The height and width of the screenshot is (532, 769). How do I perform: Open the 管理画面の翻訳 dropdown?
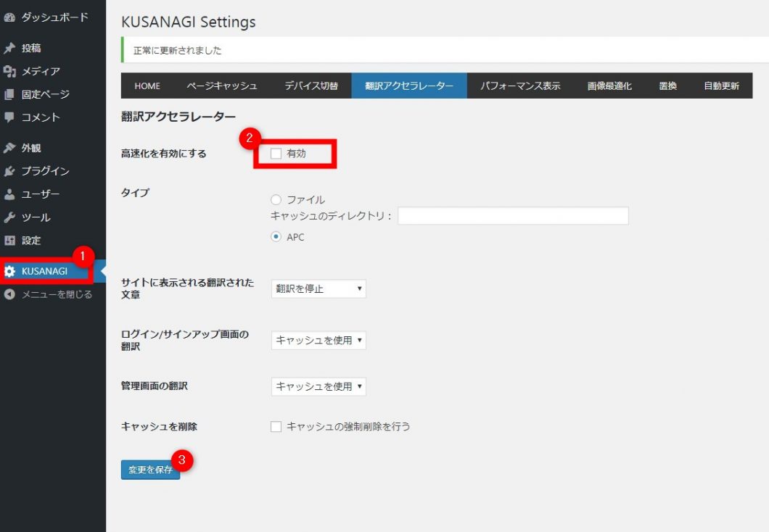318,386
